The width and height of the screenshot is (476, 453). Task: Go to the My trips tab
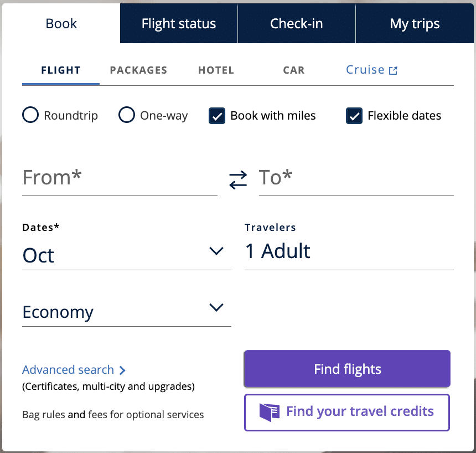click(415, 24)
